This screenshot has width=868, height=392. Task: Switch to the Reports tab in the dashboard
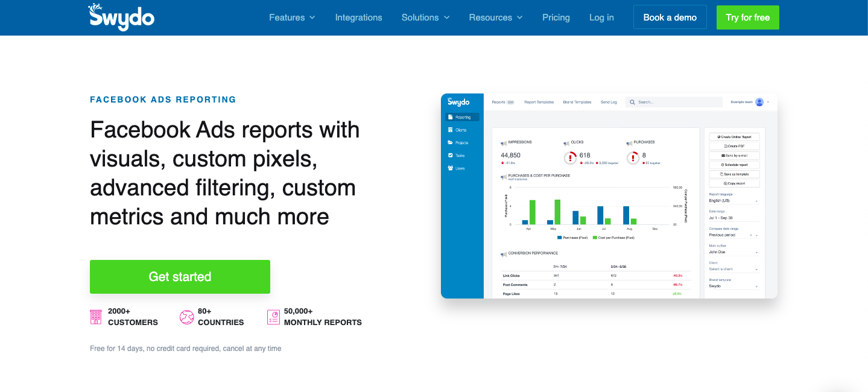(502, 102)
